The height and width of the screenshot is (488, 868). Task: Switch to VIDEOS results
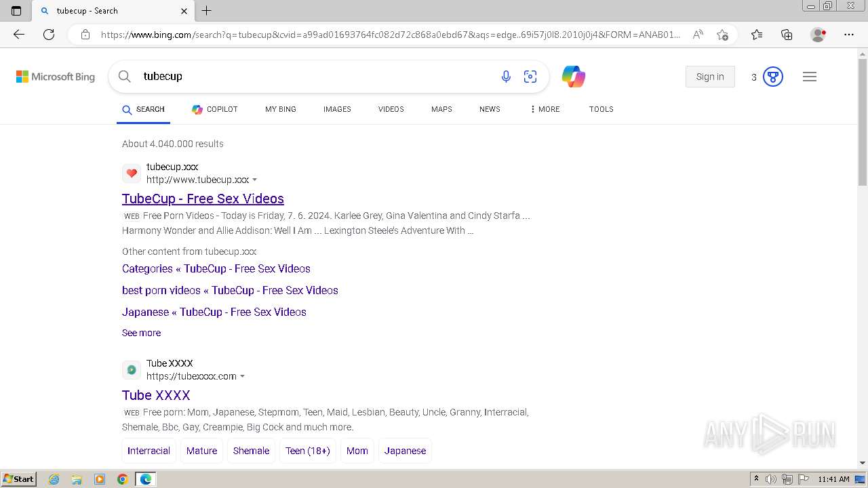point(391,109)
